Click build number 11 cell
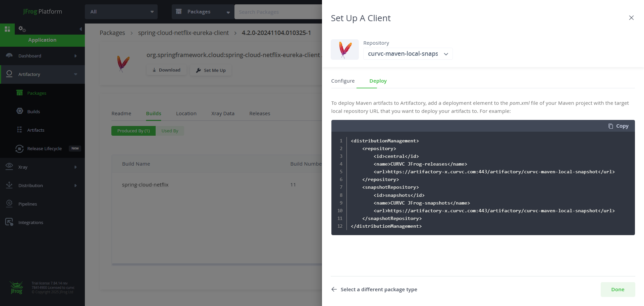Viewport: 644px width, 306px height. coord(293,185)
